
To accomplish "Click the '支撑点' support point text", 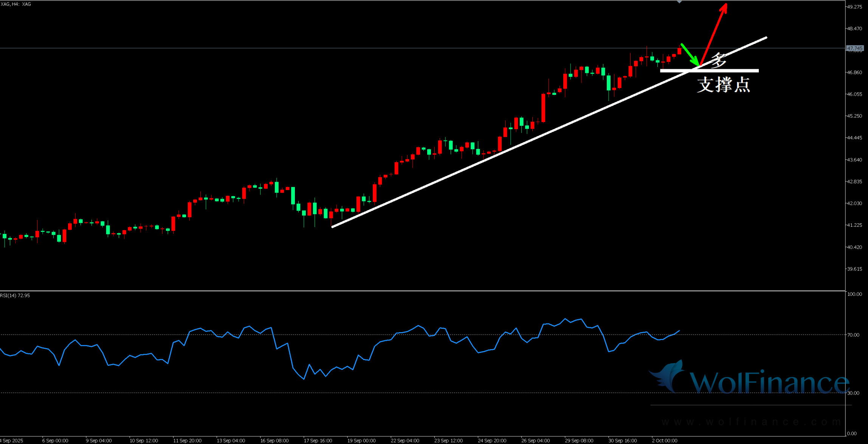I will click(723, 85).
